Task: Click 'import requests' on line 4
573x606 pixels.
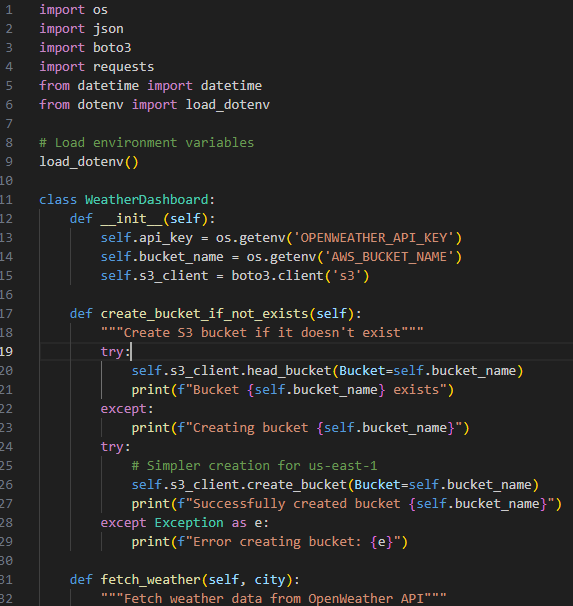Action: click(97, 66)
